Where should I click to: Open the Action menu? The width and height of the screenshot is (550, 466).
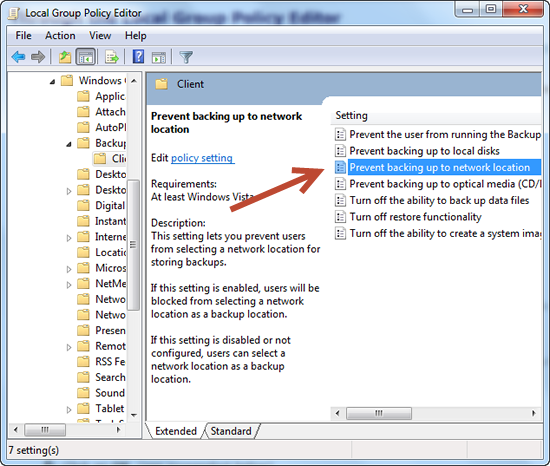(x=60, y=35)
